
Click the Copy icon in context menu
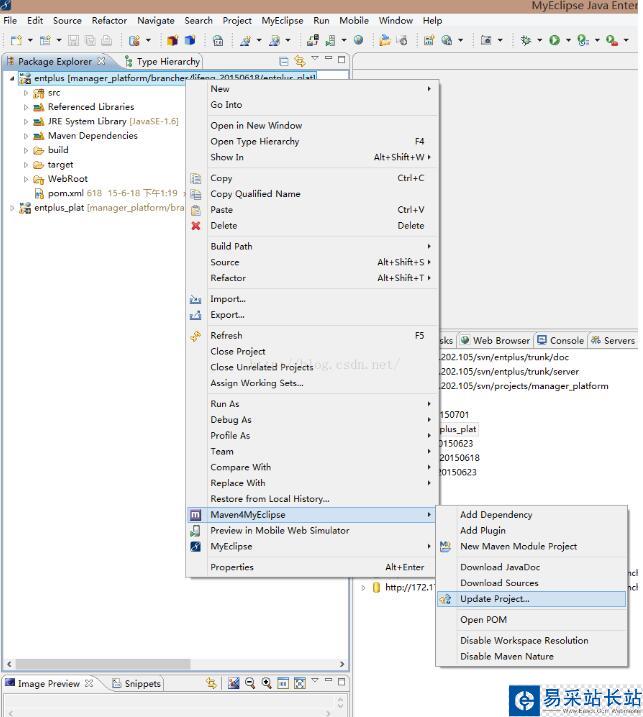point(195,178)
